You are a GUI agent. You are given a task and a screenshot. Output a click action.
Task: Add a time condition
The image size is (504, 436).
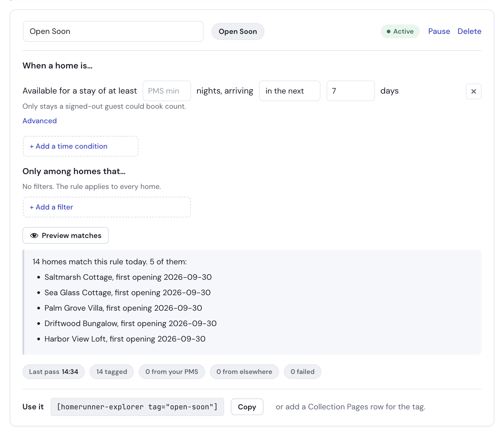tap(81, 146)
